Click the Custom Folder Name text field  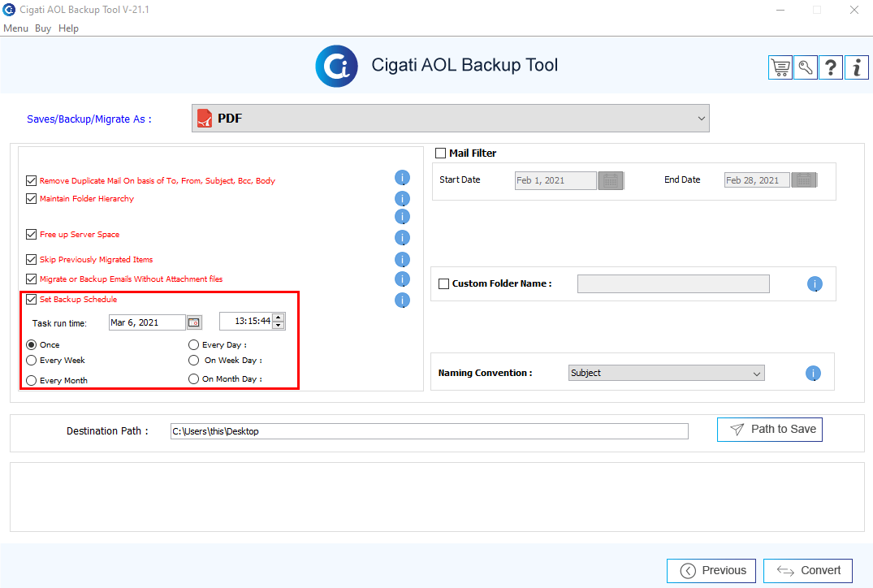pyautogui.click(x=673, y=284)
